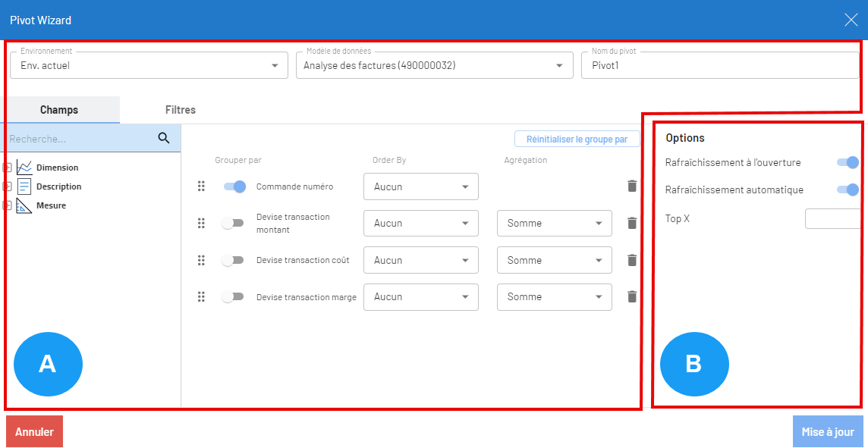
Task: Click the Top X input field
Action: (832, 219)
